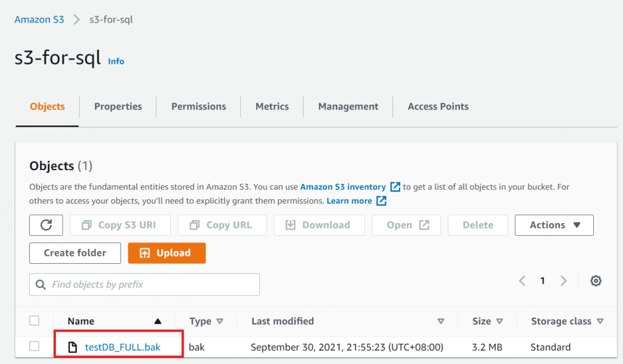This screenshot has width=623, height=364.
Task: Go to previous page arrow
Action: coord(522,281)
